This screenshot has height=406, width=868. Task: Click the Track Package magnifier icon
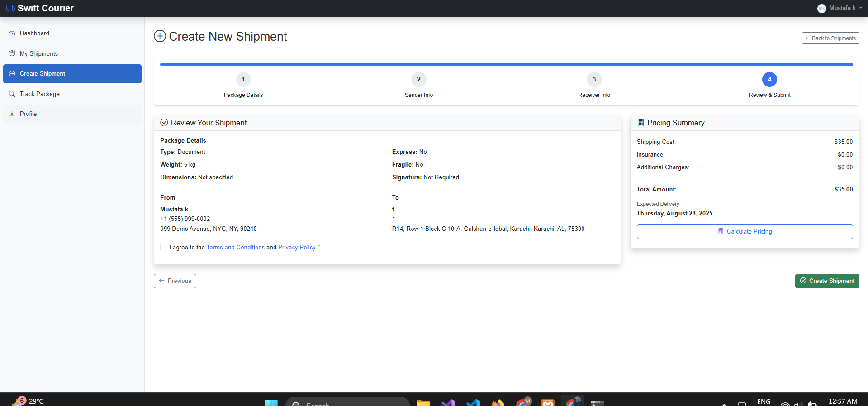pyautogui.click(x=12, y=94)
